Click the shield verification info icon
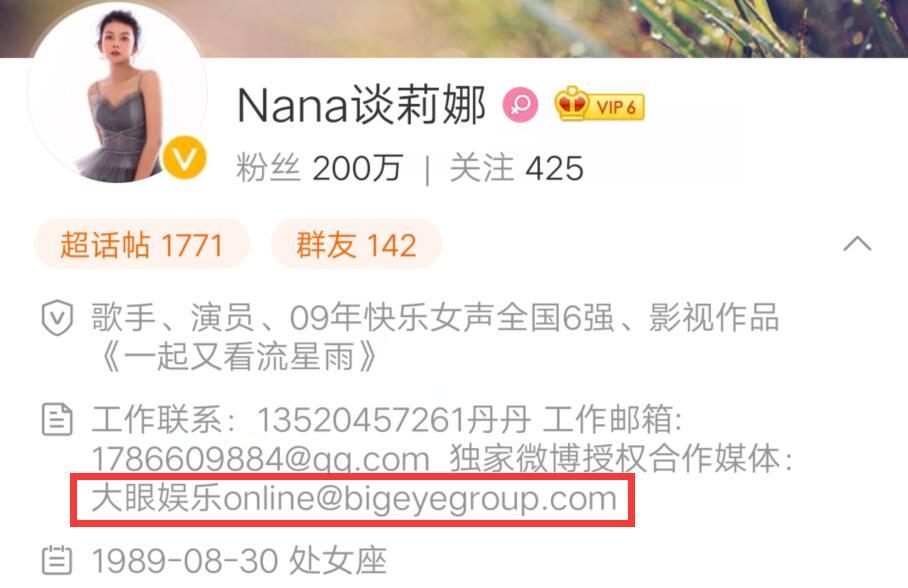908x588 pixels. point(57,318)
